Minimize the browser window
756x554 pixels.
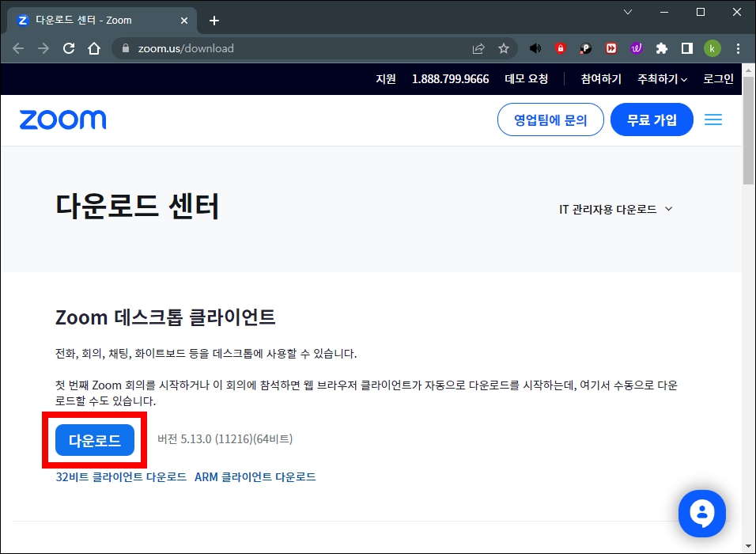click(664, 12)
